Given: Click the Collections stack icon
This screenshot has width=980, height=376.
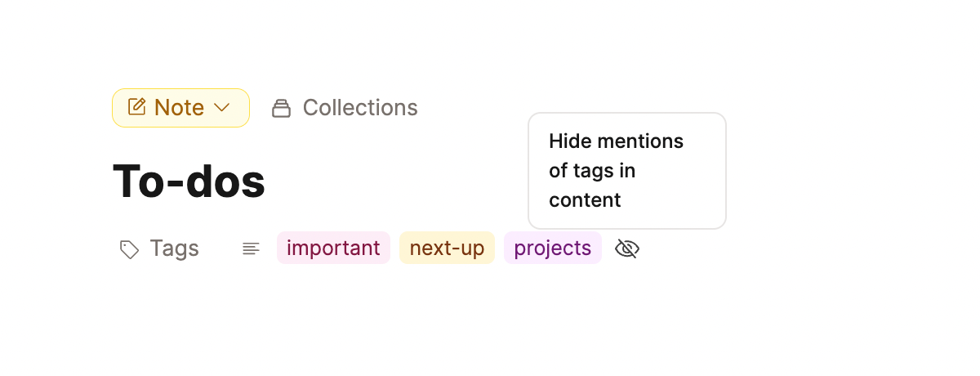Looking at the screenshot, I should click(281, 108).
